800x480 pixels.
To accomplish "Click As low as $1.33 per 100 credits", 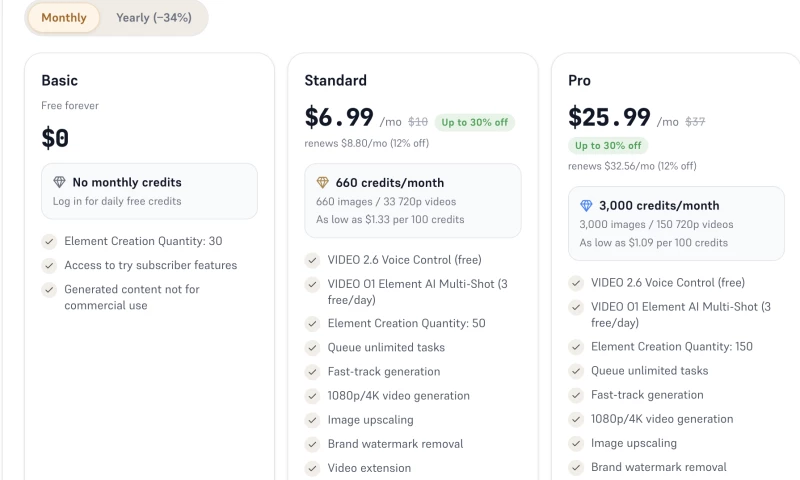I will coord(390,219).
